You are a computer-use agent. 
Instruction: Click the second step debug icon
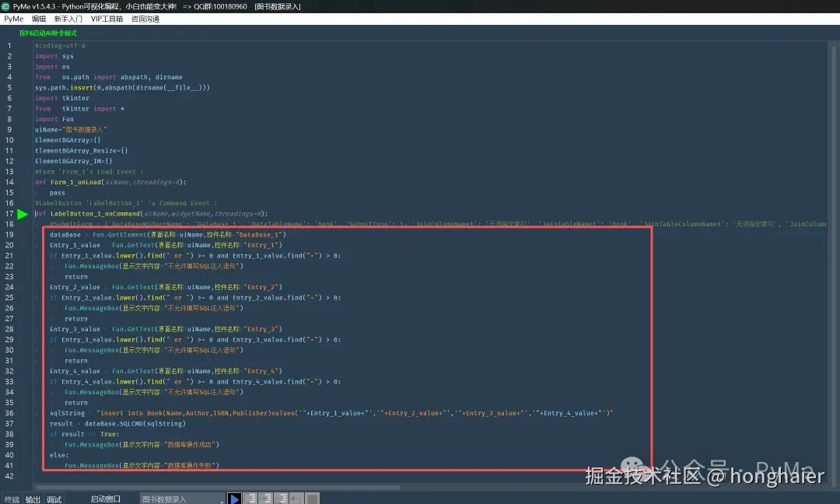pyautogui.click(x=265, y=499)
